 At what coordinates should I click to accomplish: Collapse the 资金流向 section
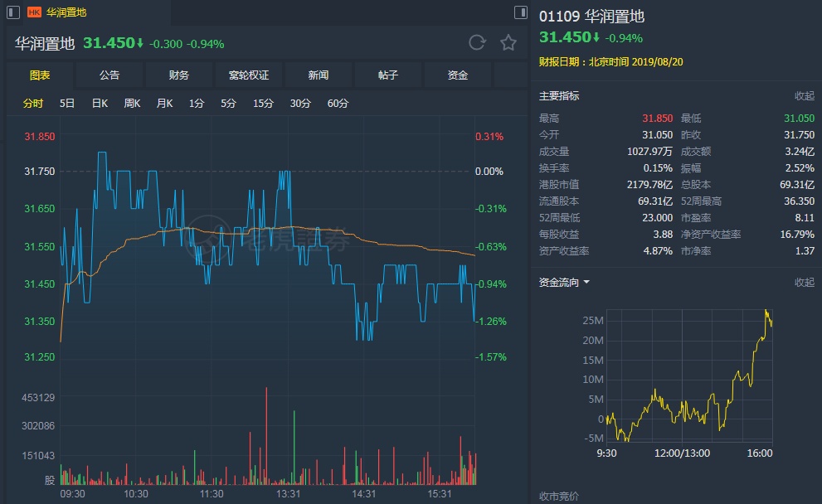(x=804, y=283)
